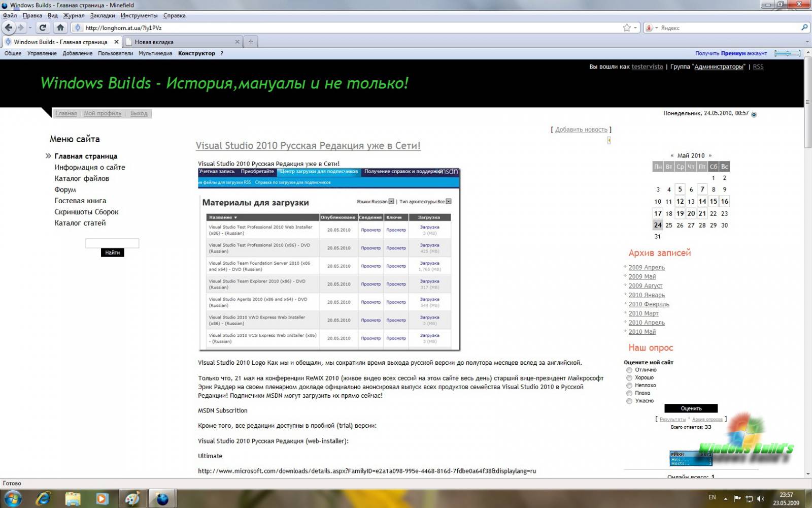Click the testervista username link
Screen dimensions: 812x508
click(x=647, y=67)
